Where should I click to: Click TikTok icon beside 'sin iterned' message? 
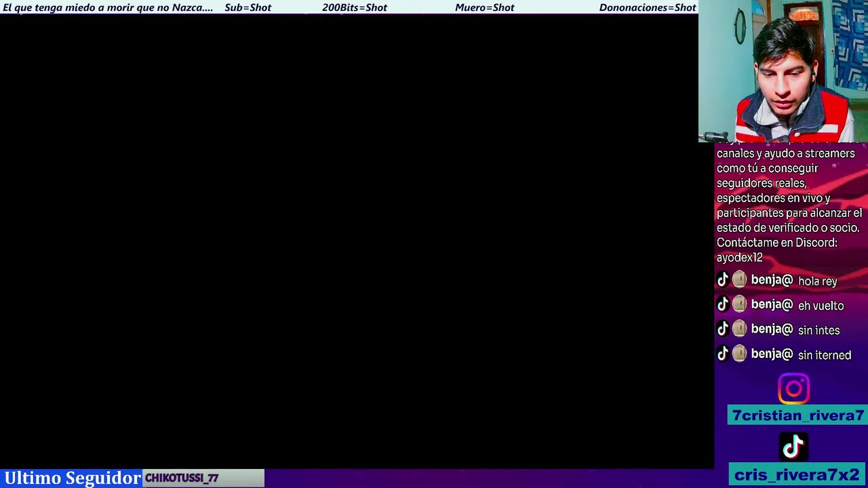(x=723, y=353)
